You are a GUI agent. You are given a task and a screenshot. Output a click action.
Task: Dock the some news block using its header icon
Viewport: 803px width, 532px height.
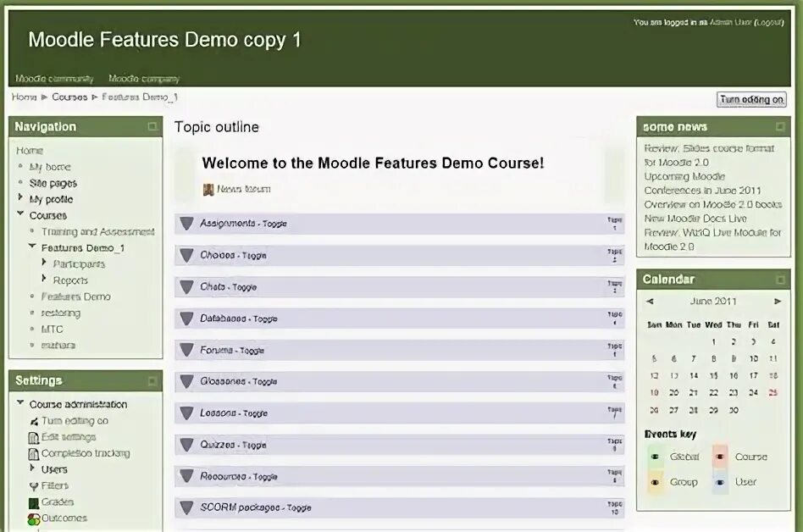780,126
